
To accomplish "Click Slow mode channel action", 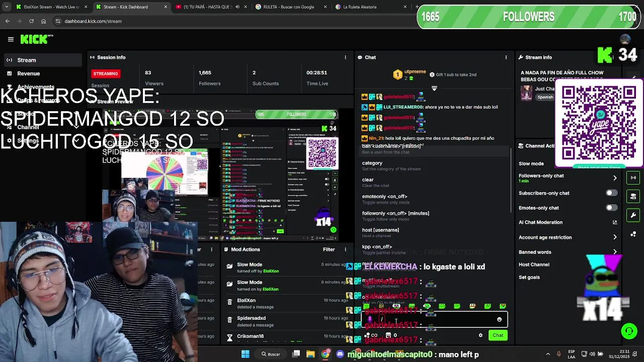I will point(531,164).
